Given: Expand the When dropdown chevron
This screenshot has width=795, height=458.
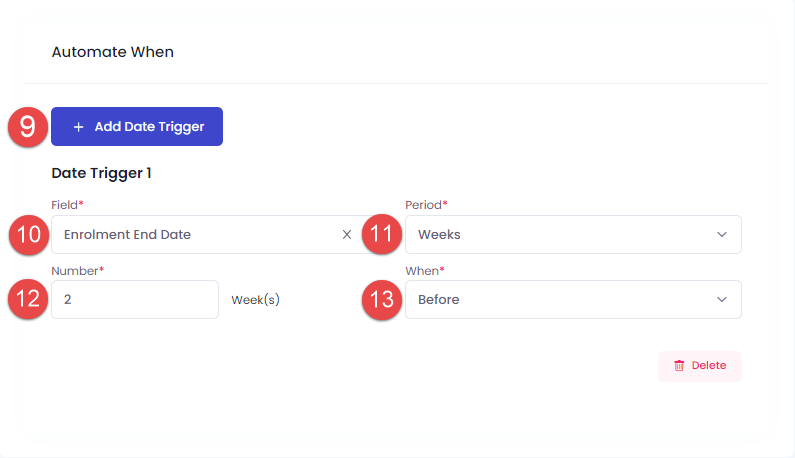Looking at the screenshot, I should click(722, 299).
